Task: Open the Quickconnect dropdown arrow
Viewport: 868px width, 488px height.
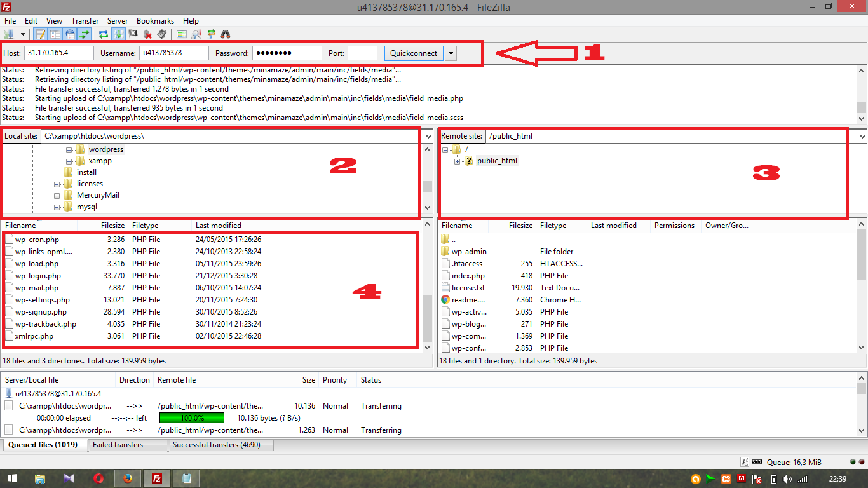Action: point(451,53)
